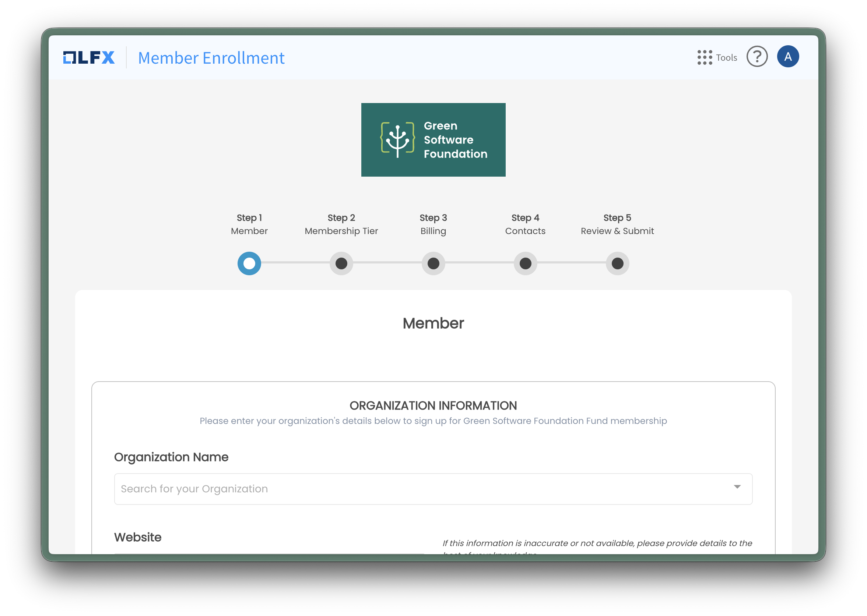The image size is (867, 616).
Task: Click the step progress bar between steps
Action: [387, 263]
